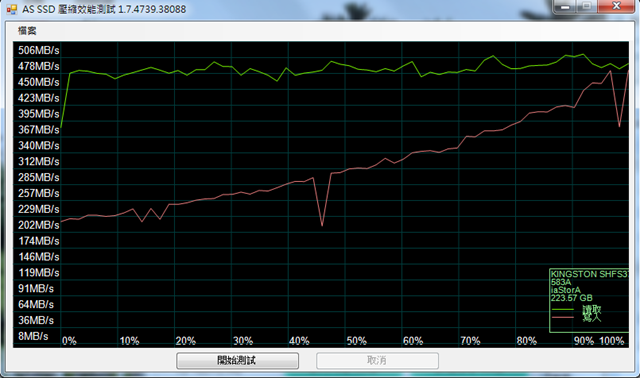Viewport: 640px width, 378px height.
Task: Click the 50% x-axis label
Action: [x=356, y=341]
